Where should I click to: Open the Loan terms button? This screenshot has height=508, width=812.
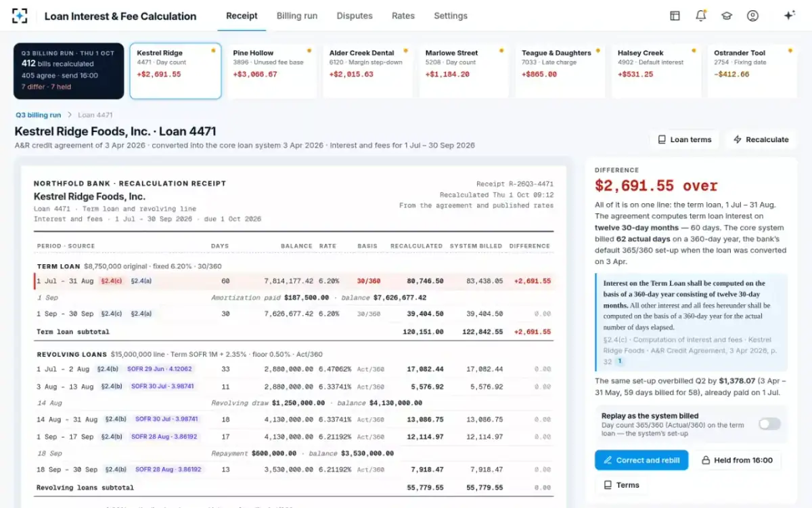pyautogui.click(x=685, y=140)
